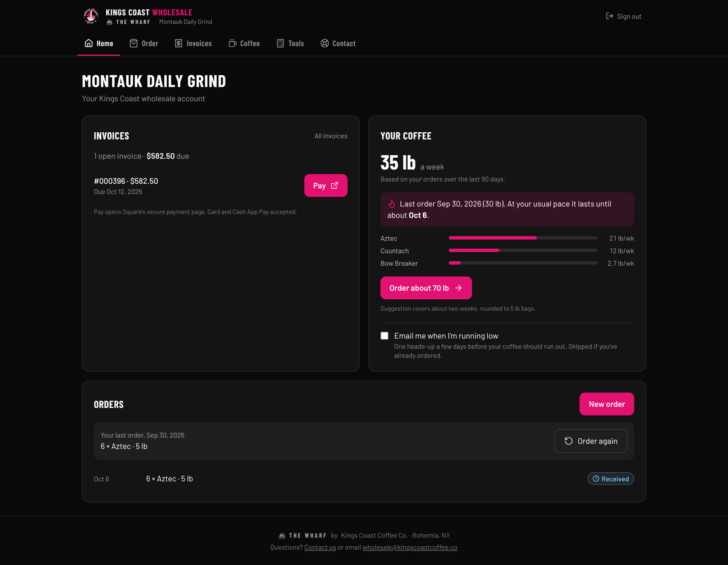Select the Oct 6 order row

[364, 479]
